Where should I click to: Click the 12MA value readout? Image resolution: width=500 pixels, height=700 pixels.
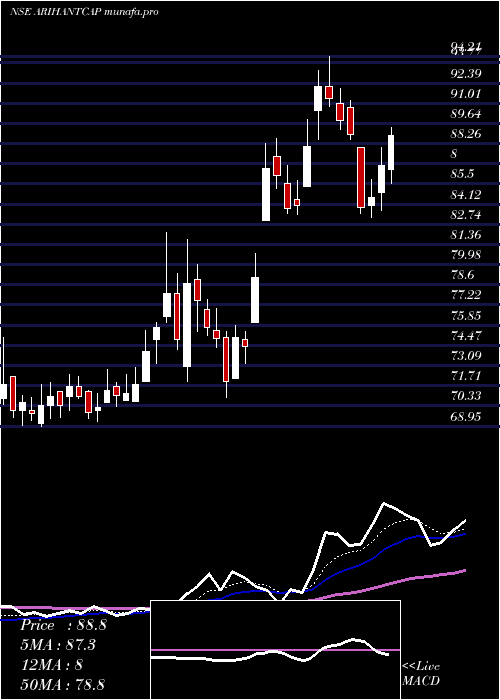[x=52, y=665]
